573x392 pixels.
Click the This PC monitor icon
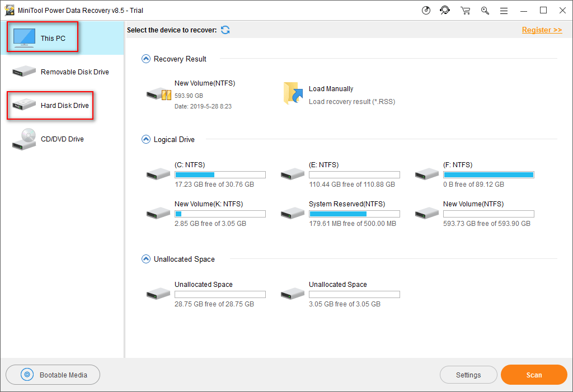click(x=24, y=38)
